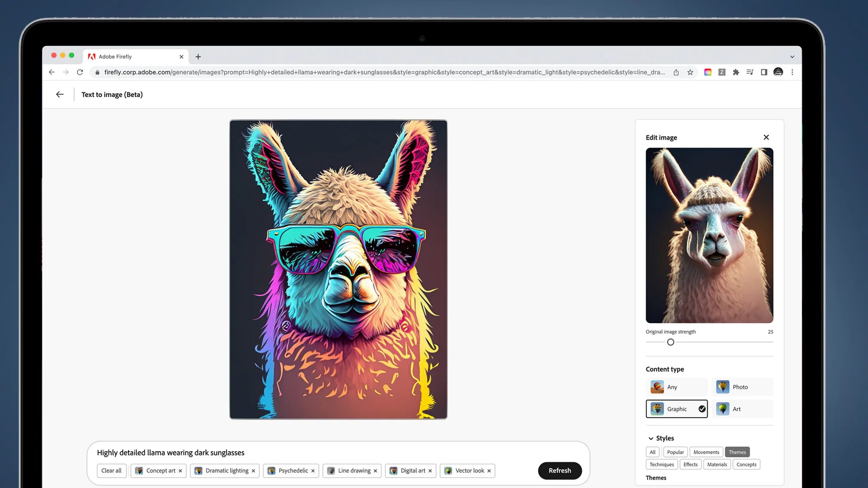Remove the Psychedelic style tag
The height and width of the screenshot is (488, 868).
[x=313, y=471]
